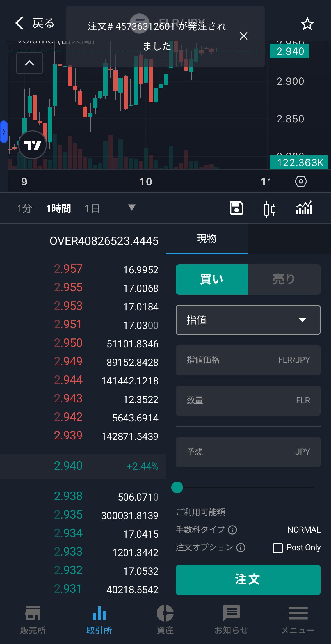This screenshot has height=644, width=331.
Task: Switch to the 現物 tab
Action: [207, 239]
